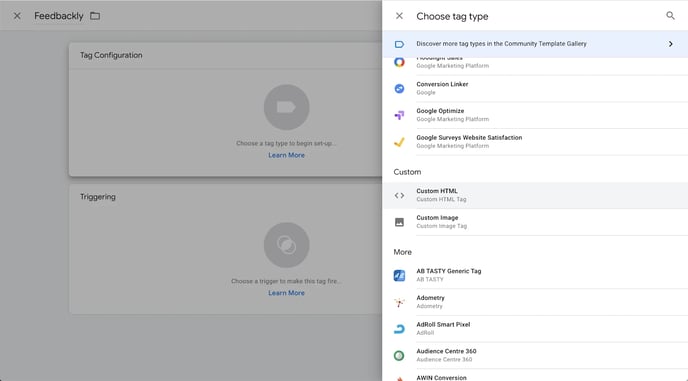
Task: Close the Choose tag type panel
Action: 399,16
